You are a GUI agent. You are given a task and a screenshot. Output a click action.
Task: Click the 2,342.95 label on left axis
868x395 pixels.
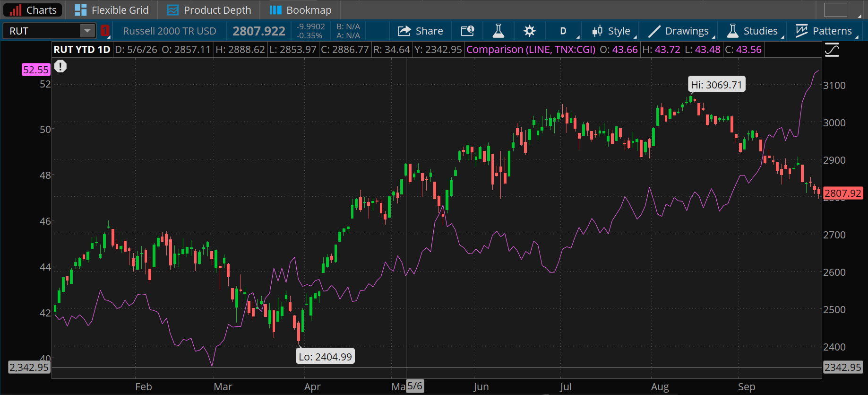point(29,367)
